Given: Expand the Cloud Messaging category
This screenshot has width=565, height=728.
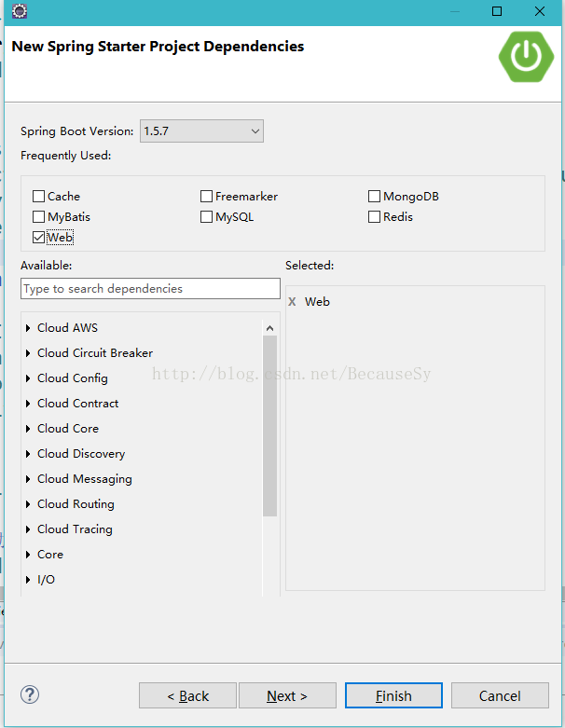Looking at the screenshot, I should (x=28, y=479).
